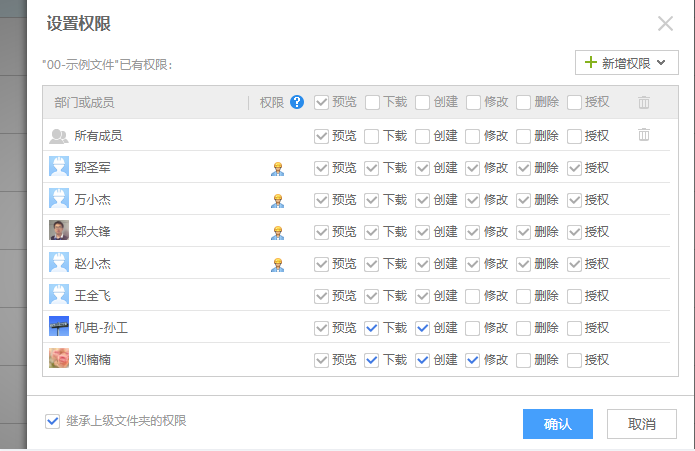This screenshot has height=451, width=695.
Task: Enable 修改 permission for 王全飞
Action: point(472,296)
